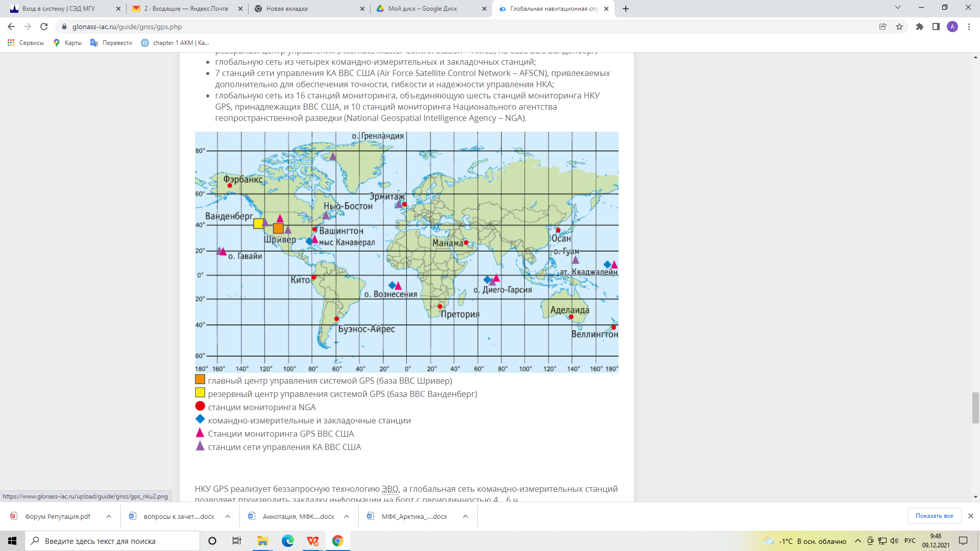Click the GPS control segment world map

(x=407, y=252)
